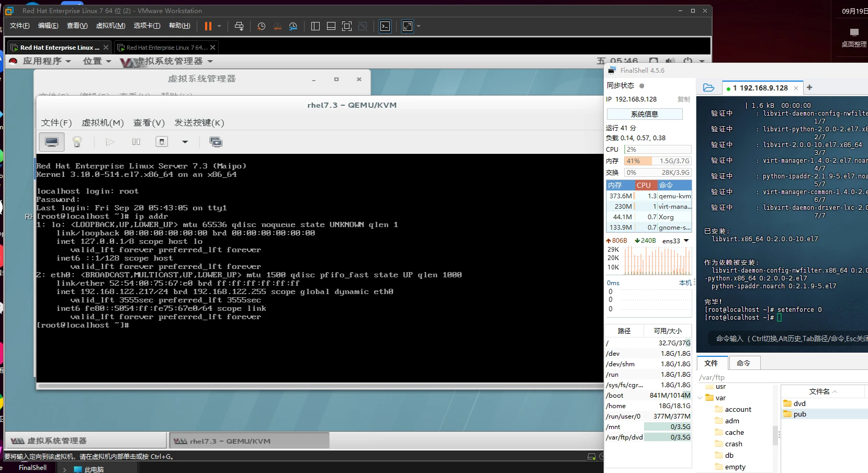Image resolution: width=868 pixels, height=473 pixels.
Task: Open the GNOME 位置 menu
Action: pyautogui.click(x=97, y=61)
